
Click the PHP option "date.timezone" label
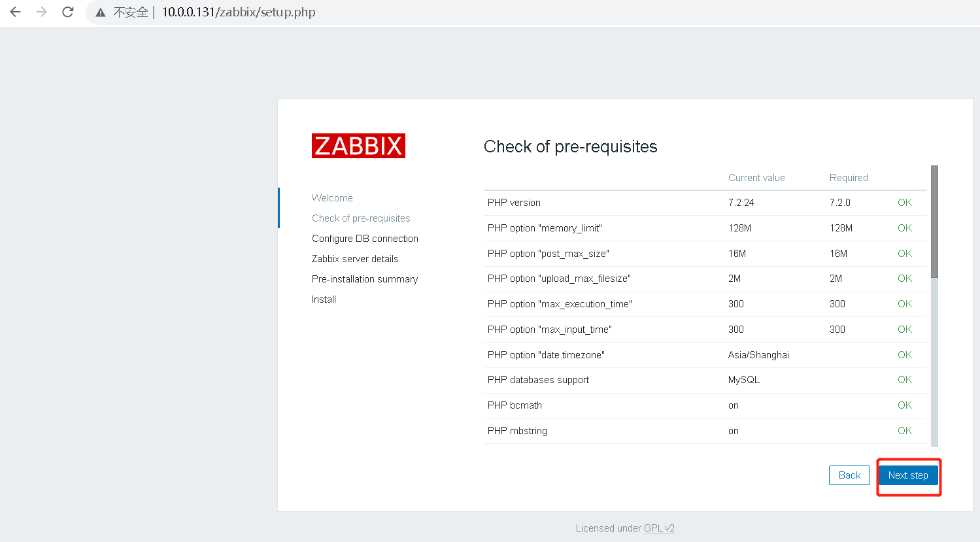click(x=546, y=355)
